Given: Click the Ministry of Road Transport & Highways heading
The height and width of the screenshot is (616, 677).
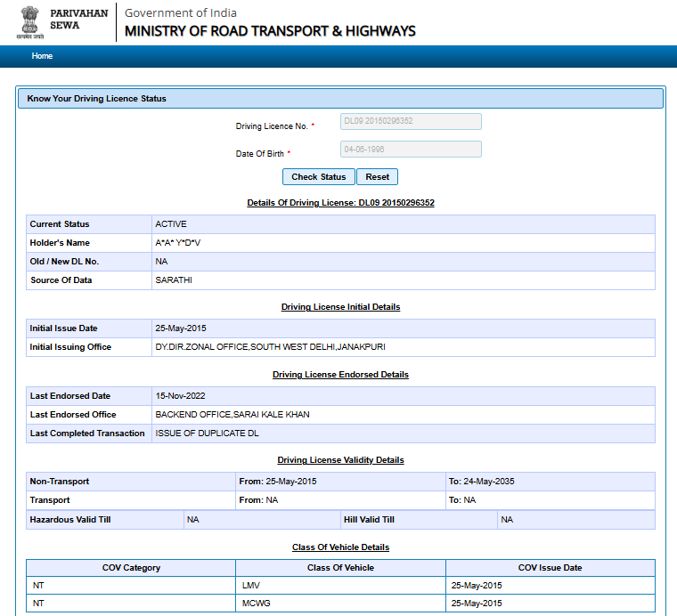Looking at the screenshot, I should pyautogui.click(x=270, y=31).
